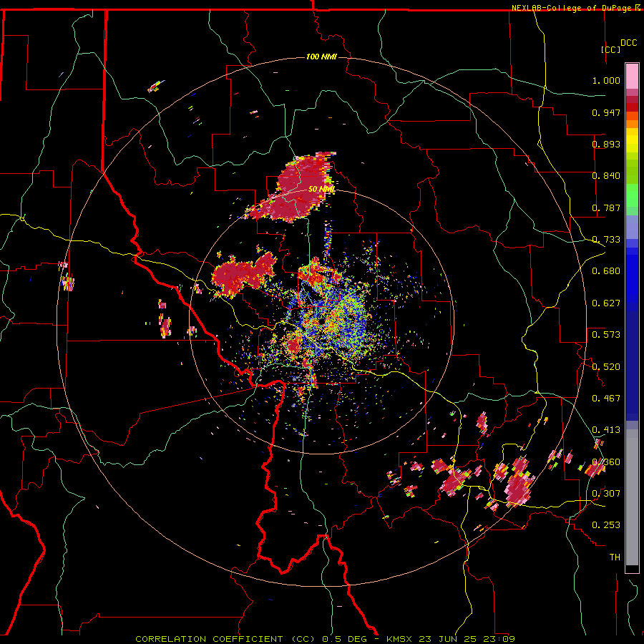Click the 0.467 color scale value
Image resolution: width=644 pixels, height=644 pixels.
(x=606, y=399)
